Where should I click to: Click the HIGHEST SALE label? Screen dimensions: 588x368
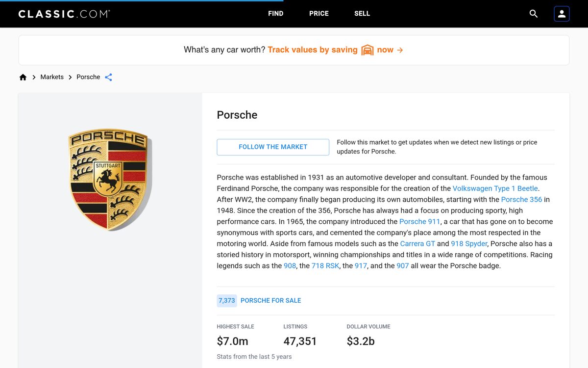click(x=236, y=327)
